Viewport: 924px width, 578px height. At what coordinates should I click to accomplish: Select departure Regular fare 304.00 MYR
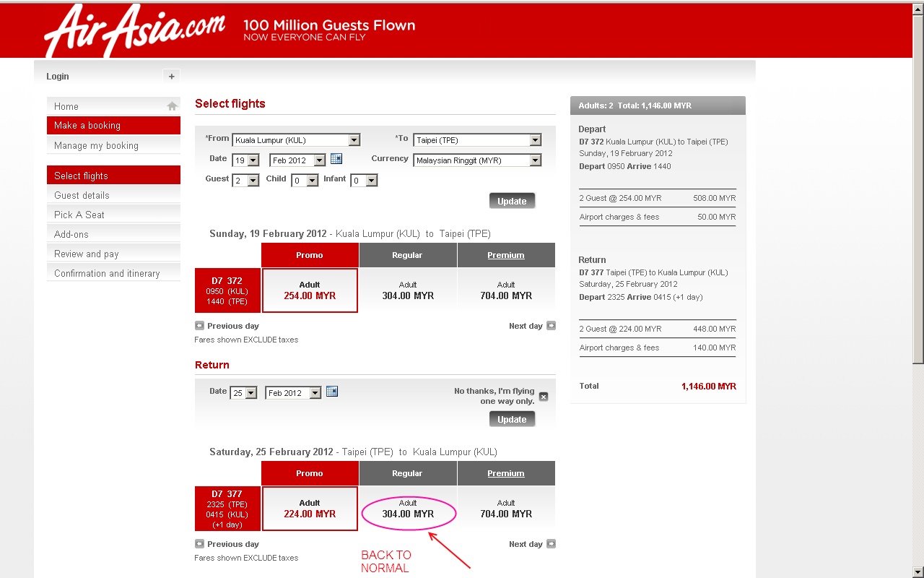408,290
